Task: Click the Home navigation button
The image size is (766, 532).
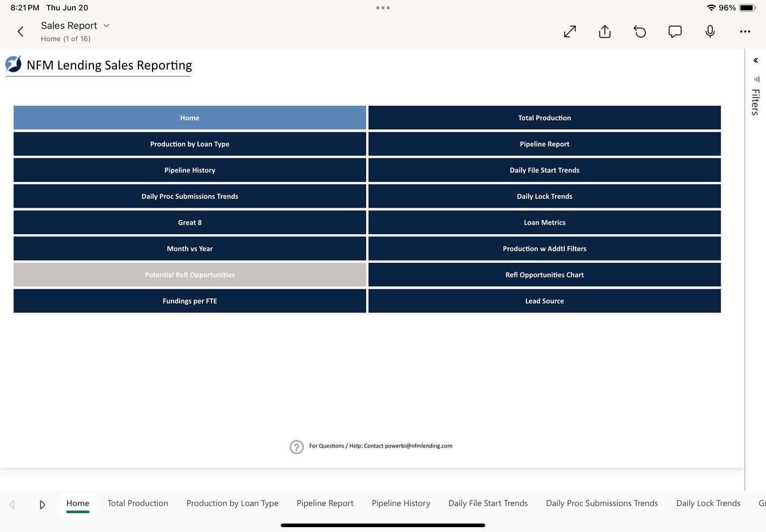Action: click(x=190, y=118)
